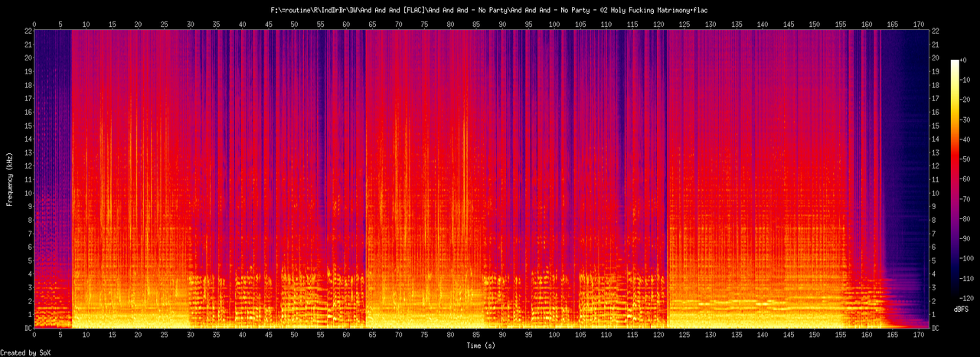The image size is (980, 357).
Task: Click the '-80' value on the dBFS scale
Action: coord(966,218)
